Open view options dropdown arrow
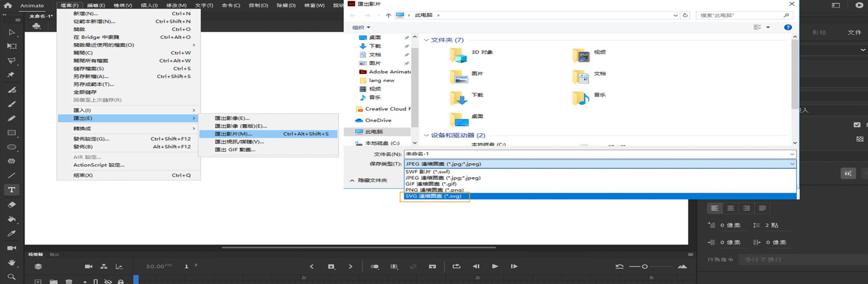 coord(768,28)
